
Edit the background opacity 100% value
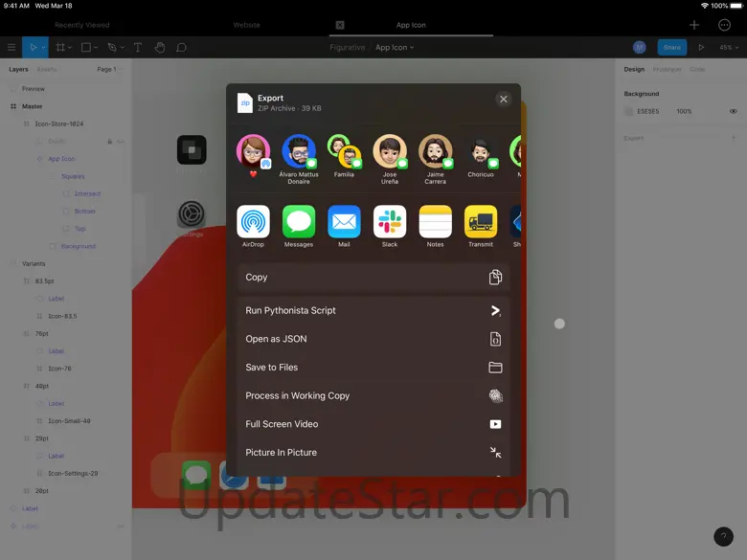coord(684,111)
